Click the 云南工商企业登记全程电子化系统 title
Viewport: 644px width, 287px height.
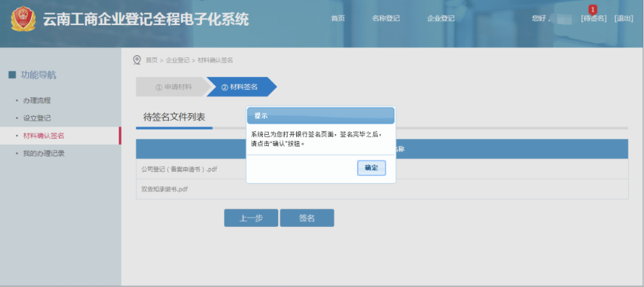tap(146, 19)
